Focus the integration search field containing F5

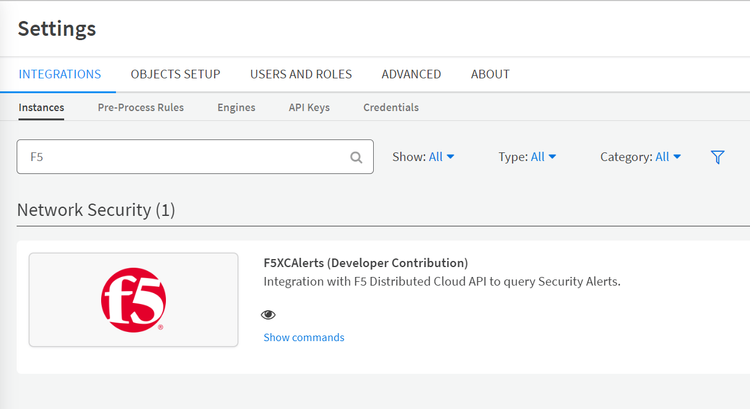180,157
